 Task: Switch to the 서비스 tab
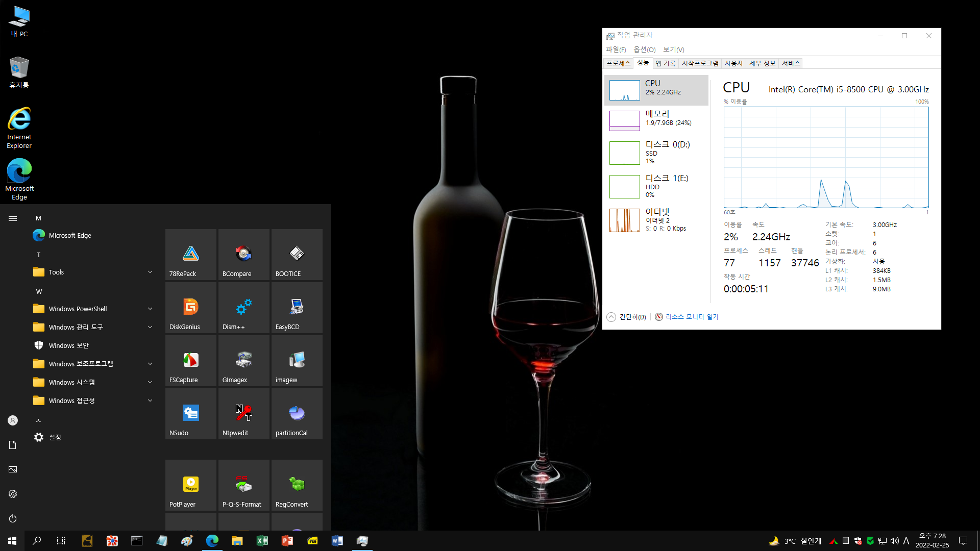791,63
